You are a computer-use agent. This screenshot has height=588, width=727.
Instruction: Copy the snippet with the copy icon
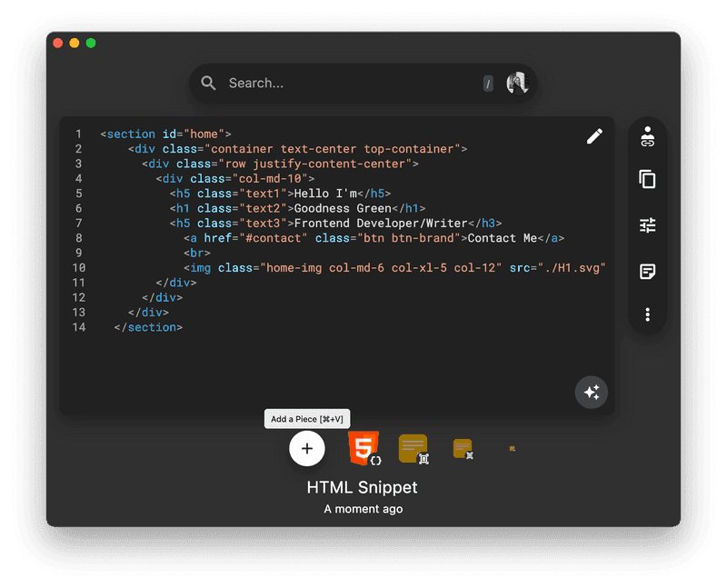pyautogui.click(x=647, y=180)
